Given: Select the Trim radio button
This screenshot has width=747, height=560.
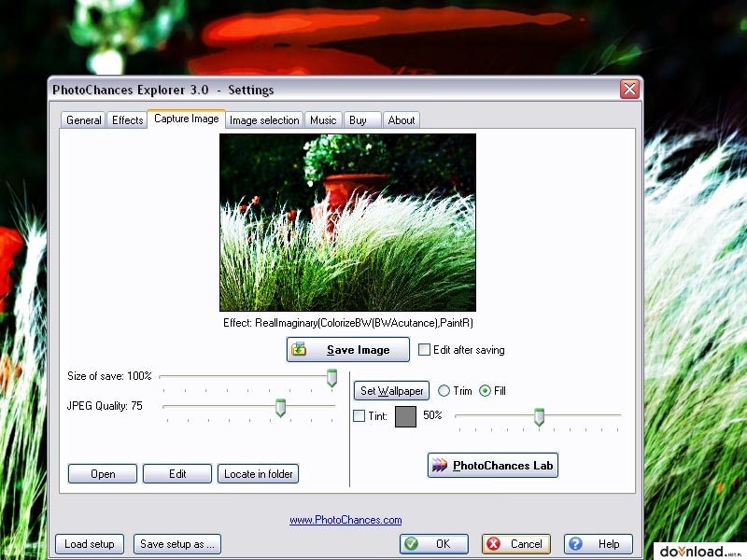Looking at the screenshot, I should pos(444,391).
